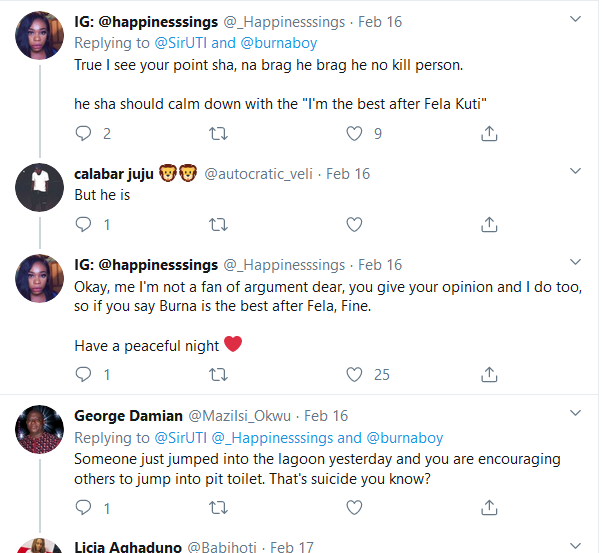Reply to calabar juju's "But he is" tweet
This screenshot has width=602, height=553.
click(84, 224)
